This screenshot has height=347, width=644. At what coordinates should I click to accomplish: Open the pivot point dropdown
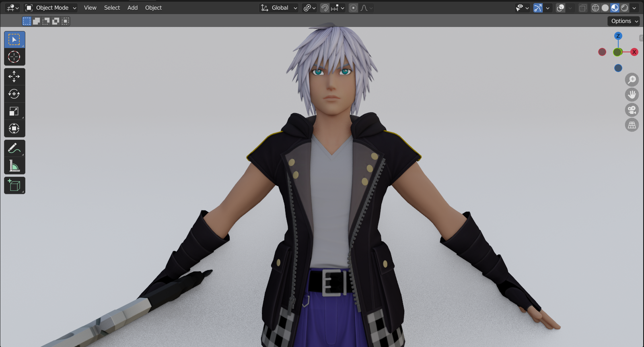(310, 8)
